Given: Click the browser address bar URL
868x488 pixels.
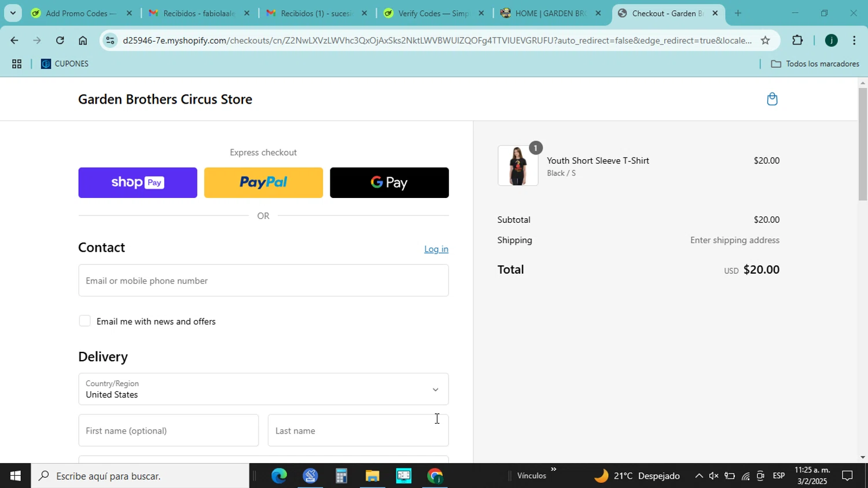Looking at the screenshot, I should pyautogui.click(x=437, y=40).
